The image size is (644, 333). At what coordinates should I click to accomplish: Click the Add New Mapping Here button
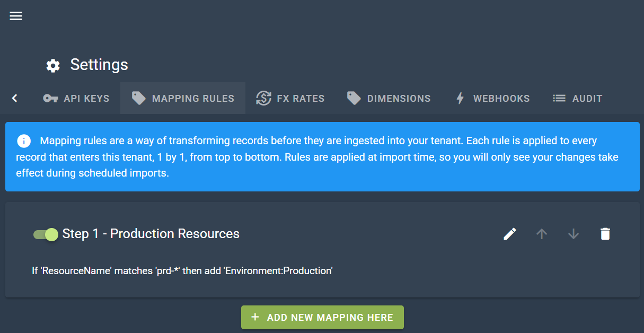click(x=322, y=317)
